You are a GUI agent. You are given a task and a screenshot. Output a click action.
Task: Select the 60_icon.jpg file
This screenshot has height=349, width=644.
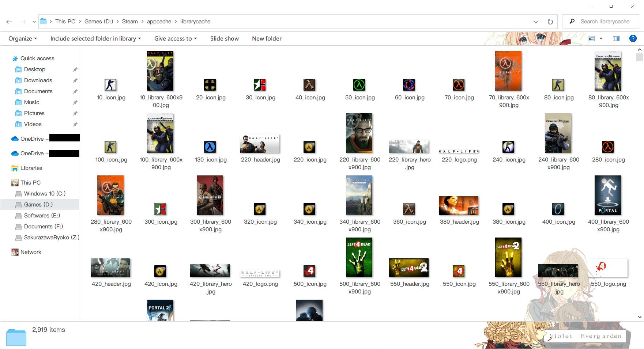point(409,85)
